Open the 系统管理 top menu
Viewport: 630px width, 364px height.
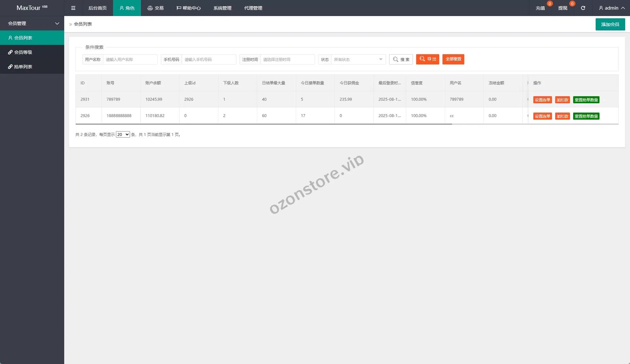click(222, 8)
